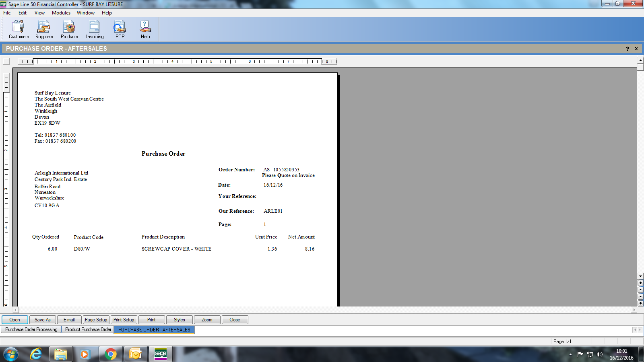Launch Internet Explorer from the taskbar
The image size is (644, 362).
point(36,354)
